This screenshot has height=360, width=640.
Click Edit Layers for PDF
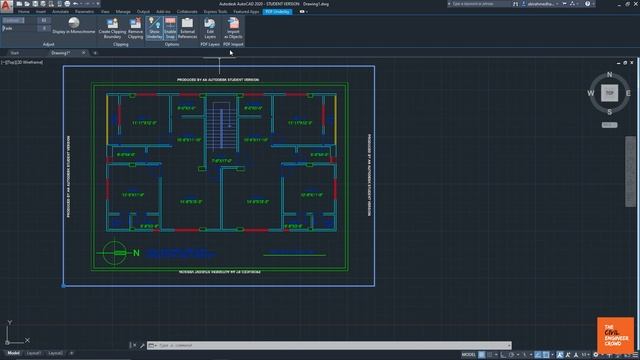210,28
